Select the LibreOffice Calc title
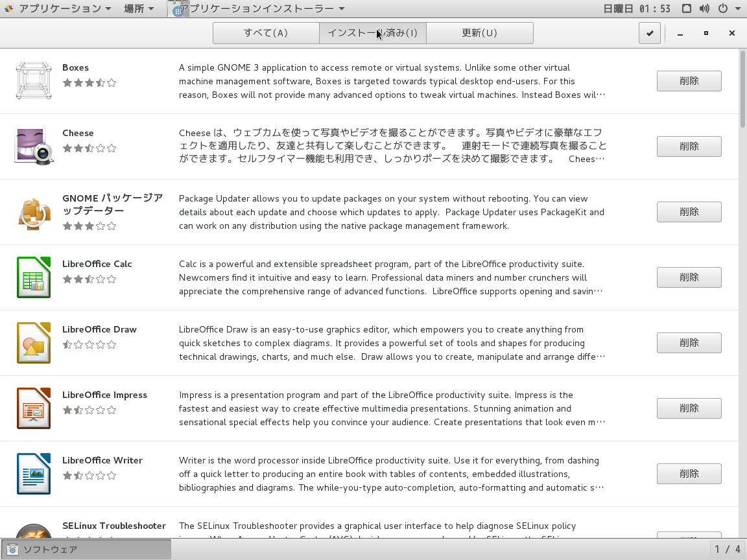The height and width of the screenshot is (560, 747). point(97,264)
